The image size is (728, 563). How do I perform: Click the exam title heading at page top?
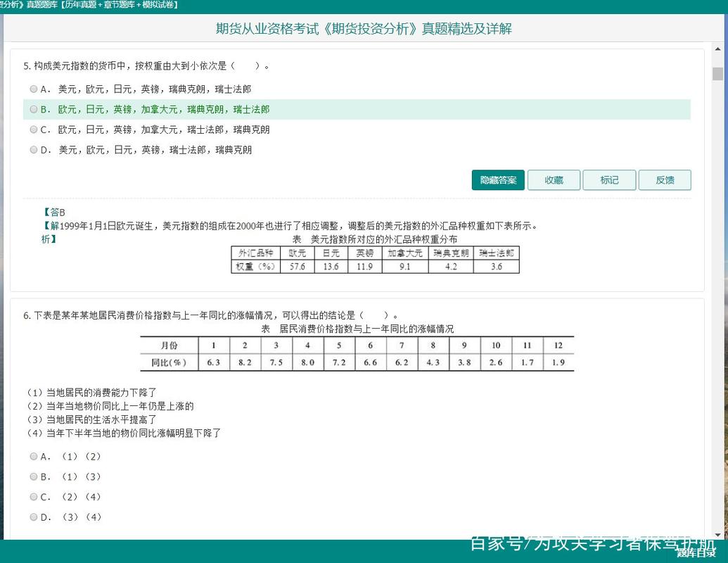(363, 29)
